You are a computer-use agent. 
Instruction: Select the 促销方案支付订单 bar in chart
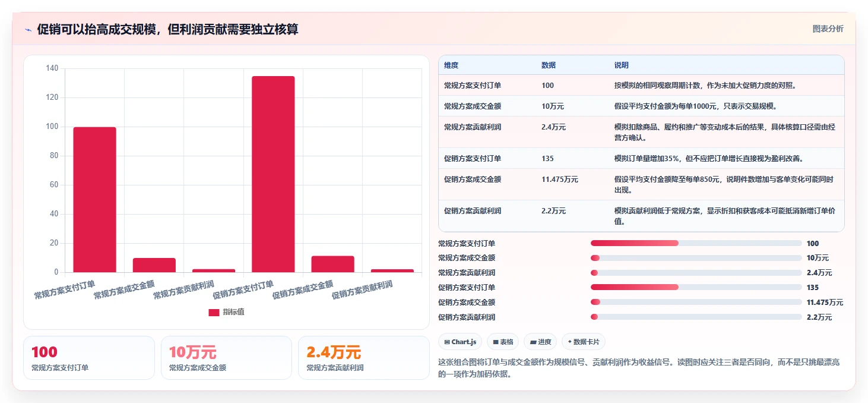273,174
